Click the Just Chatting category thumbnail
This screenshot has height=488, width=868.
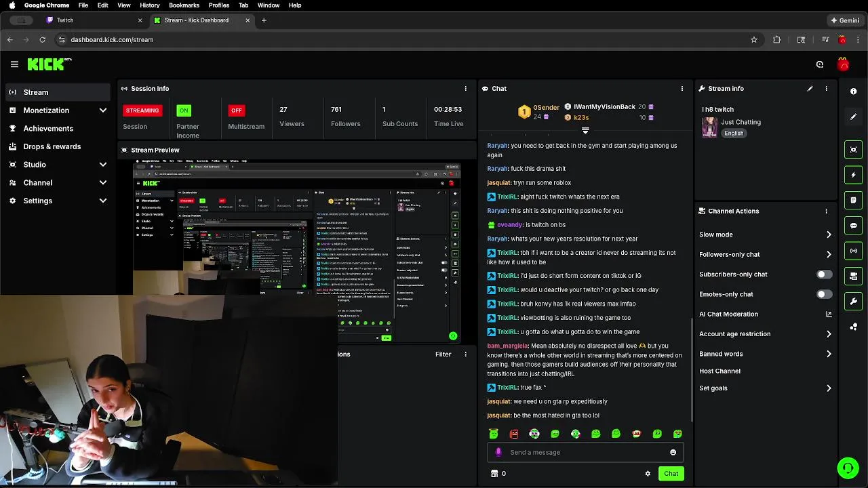coord(709,127)
